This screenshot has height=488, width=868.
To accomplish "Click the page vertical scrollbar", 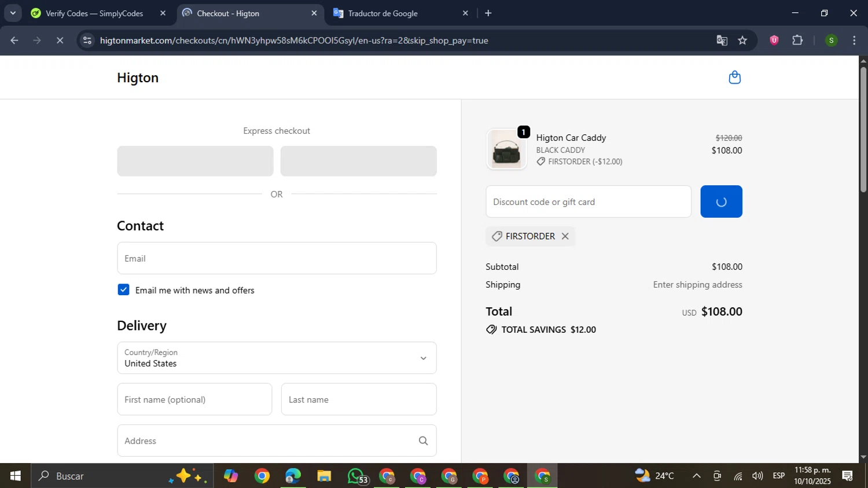I will (x=863, y=130).
